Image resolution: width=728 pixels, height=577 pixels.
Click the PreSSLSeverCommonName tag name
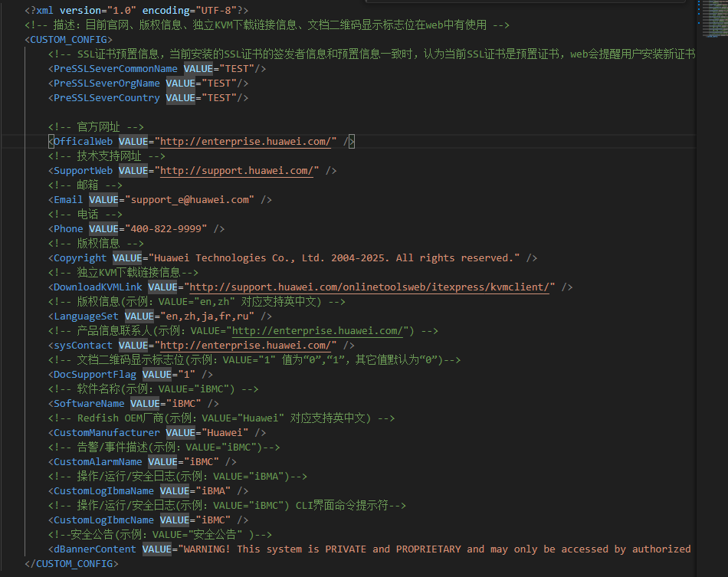tap(115, 69)
